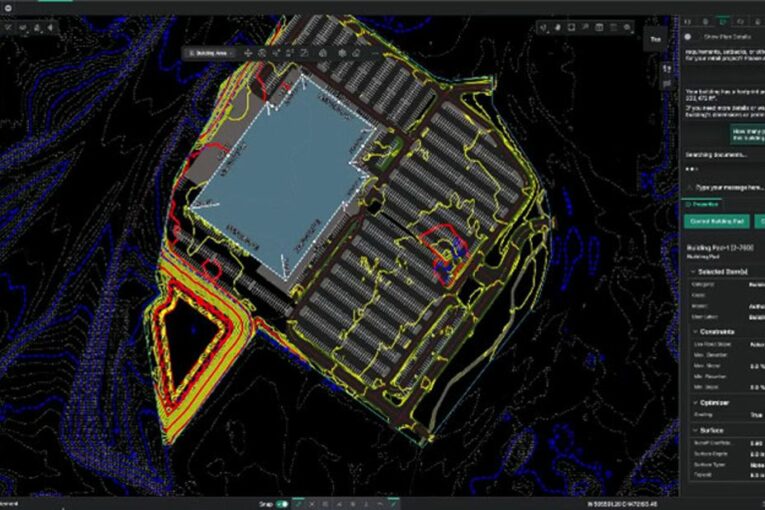Click the first snap mode icon after Snap toggle

coord(298,504)
